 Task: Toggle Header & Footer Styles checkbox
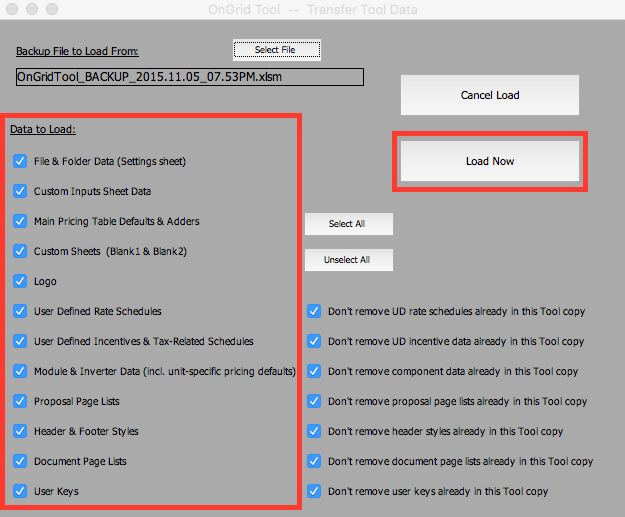(x=21, y=431)
